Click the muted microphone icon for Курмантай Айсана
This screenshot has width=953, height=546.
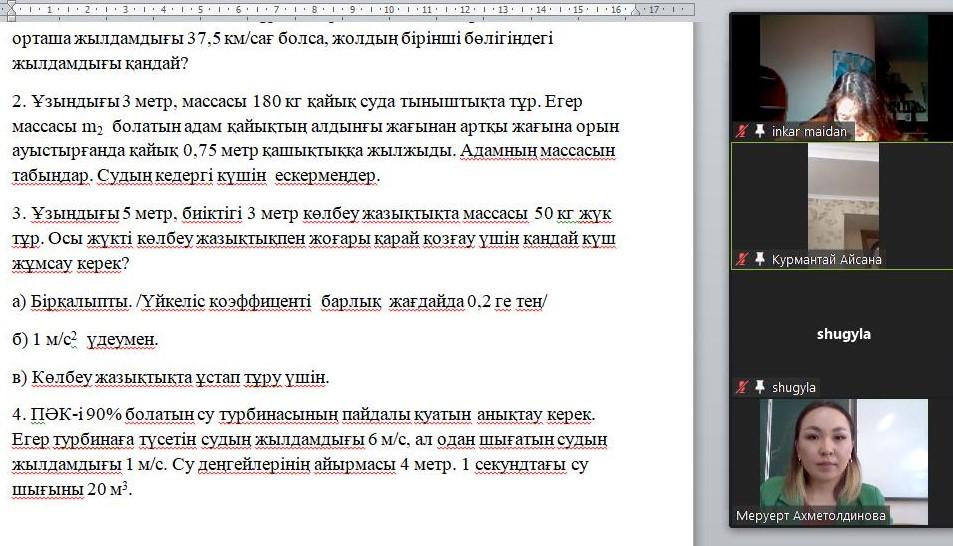point(742,259)
